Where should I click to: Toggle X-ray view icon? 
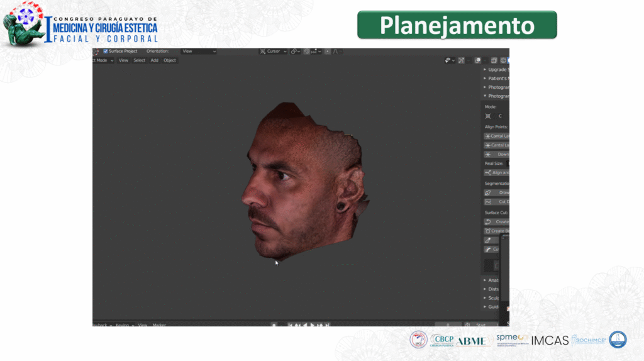(x=494, y=60)
